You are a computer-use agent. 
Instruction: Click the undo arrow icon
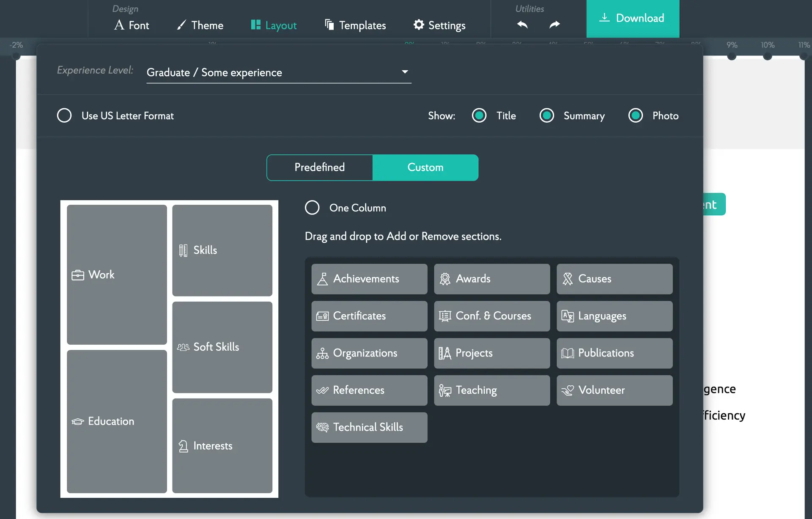pos(522,25)
